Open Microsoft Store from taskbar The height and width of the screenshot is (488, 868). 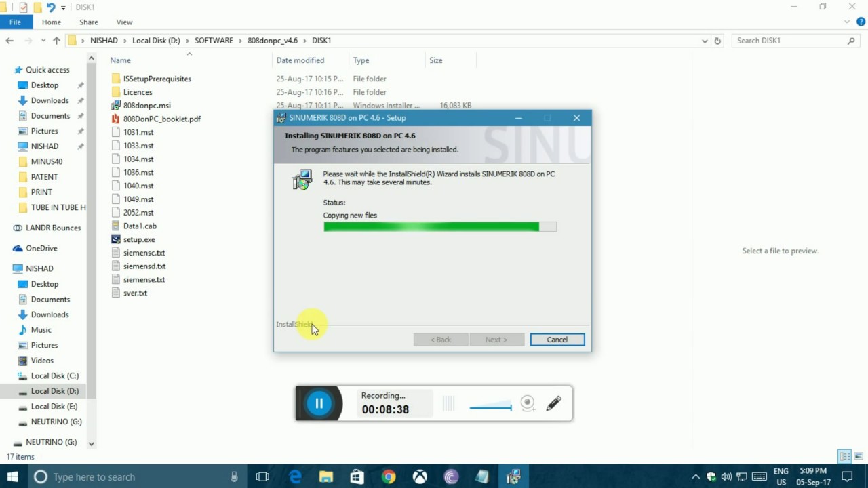coord(357,477)
